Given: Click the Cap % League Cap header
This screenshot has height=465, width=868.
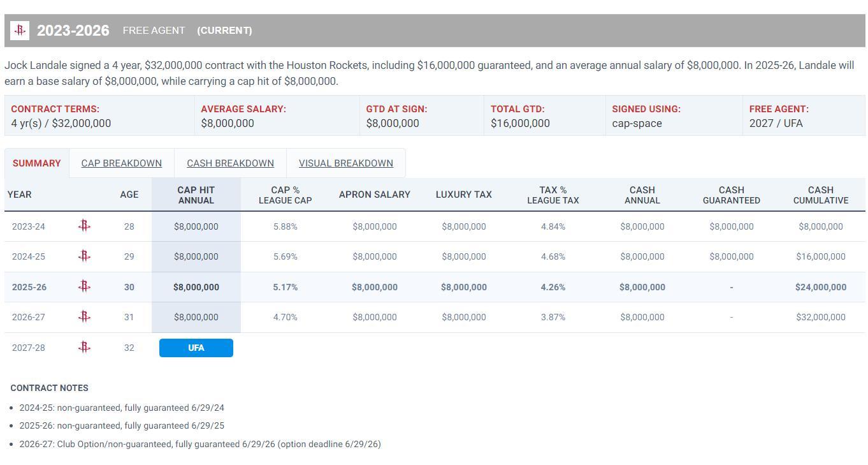Looking at the screenshot, I should coord(285,195).
